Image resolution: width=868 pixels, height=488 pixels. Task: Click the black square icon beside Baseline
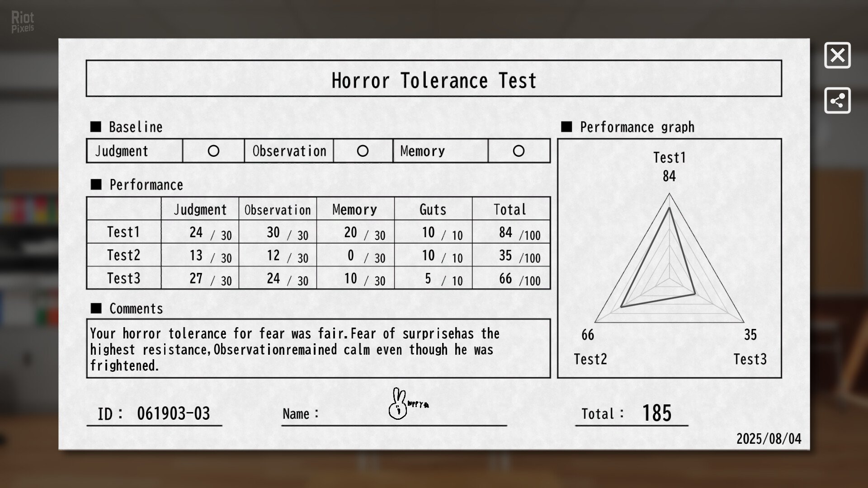(x=96, y=127)
